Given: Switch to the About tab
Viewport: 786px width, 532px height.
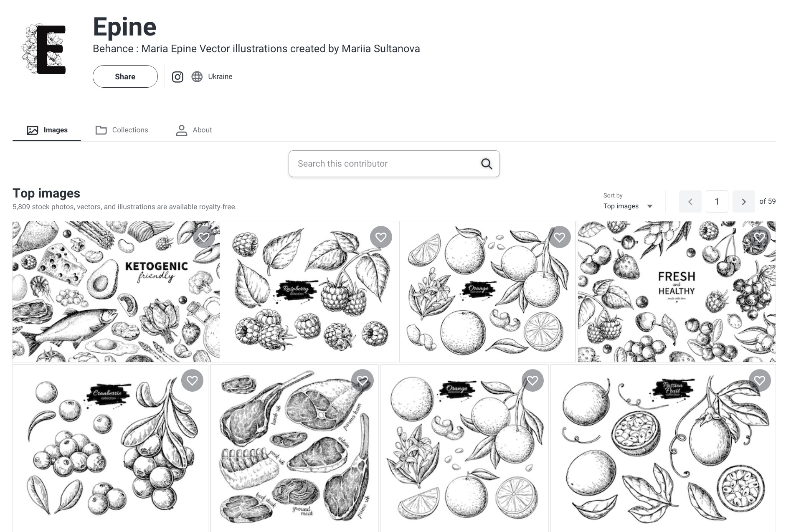Looking at the screenshot, I should point(202,130).
